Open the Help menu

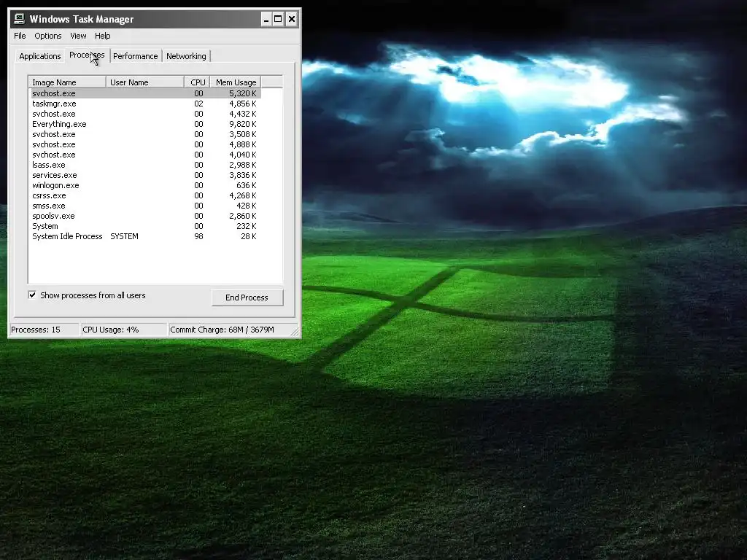coord(102,36)
